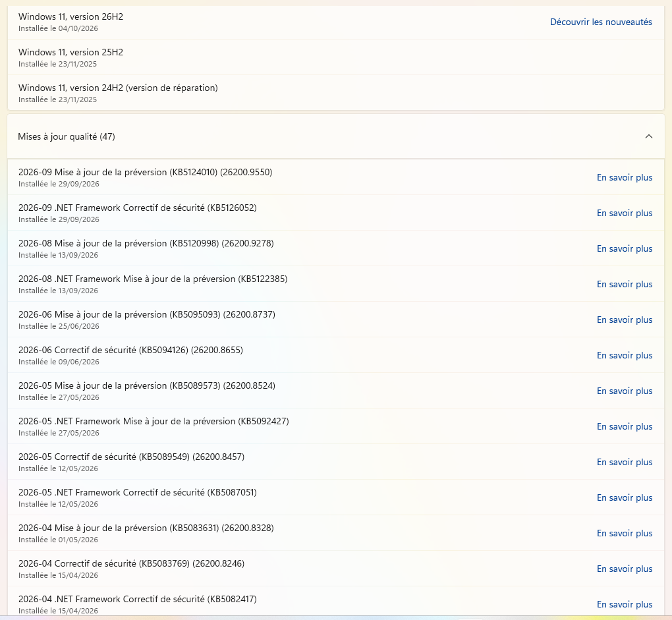
Task: Open En savoir plus for KB5089573
Action: [x=625, y=391]
